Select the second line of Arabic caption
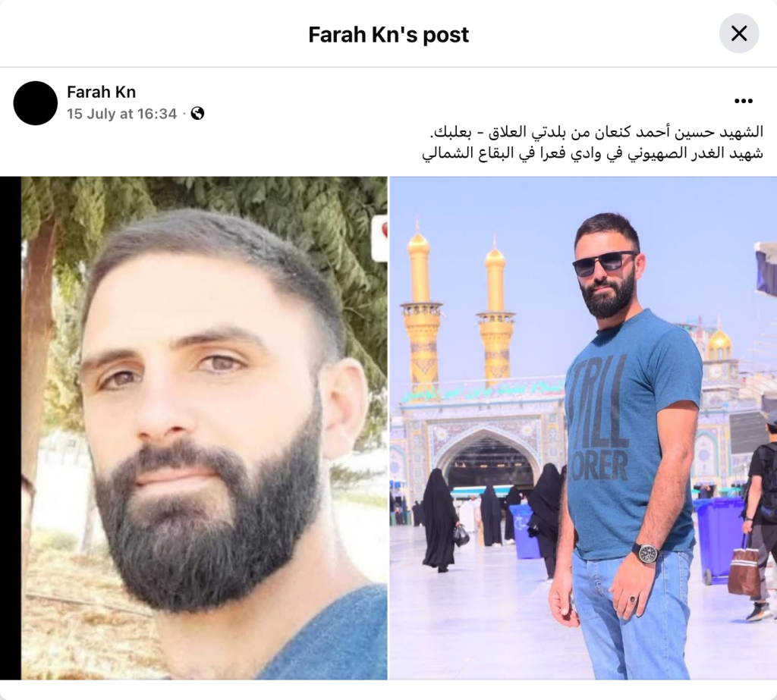The height and width of the screenshot is (700, 777). click(592, 153)
